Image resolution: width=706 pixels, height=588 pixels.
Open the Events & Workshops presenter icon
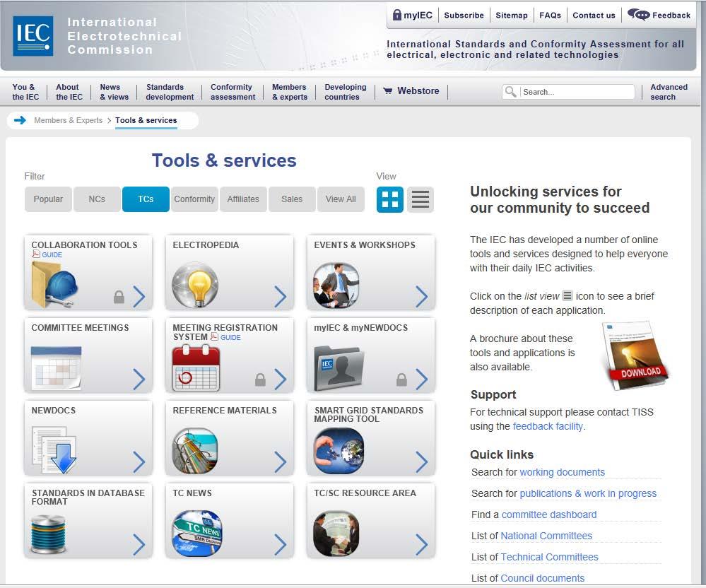336,286
